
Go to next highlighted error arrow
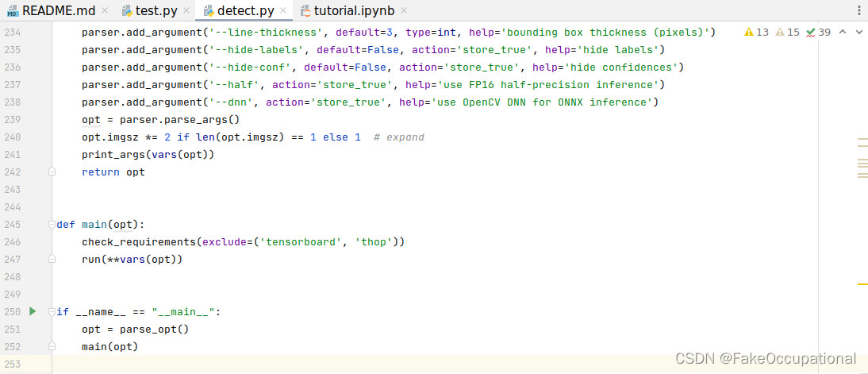coord(858,32)
